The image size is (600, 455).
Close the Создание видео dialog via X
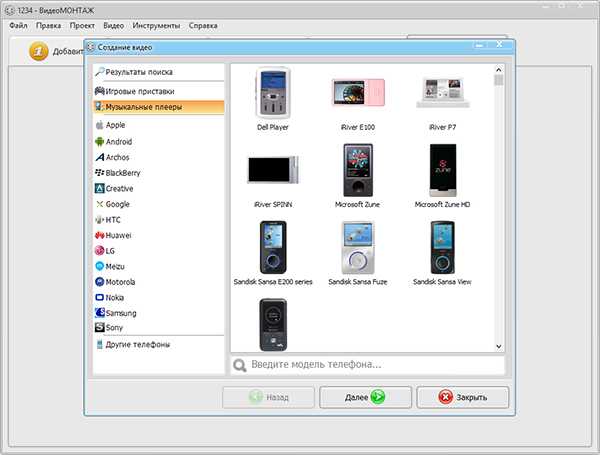(499, 45)
